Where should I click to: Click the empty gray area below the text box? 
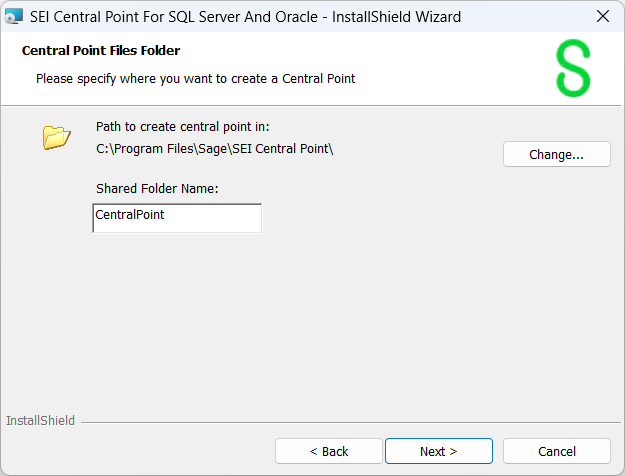point(300,320)
